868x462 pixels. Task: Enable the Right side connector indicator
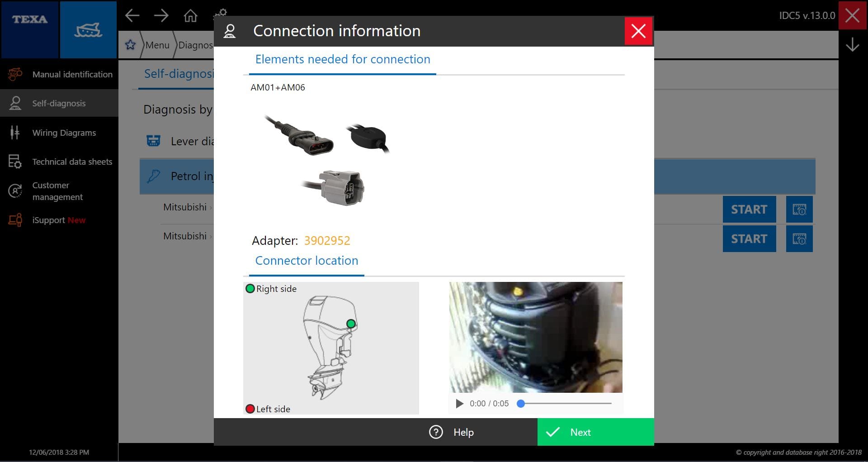250,288
